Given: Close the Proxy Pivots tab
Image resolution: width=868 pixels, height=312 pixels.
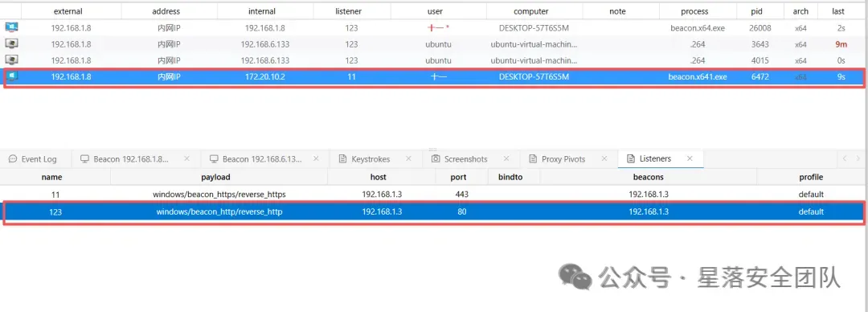Looking at the screenshot, I should pos(604,158).
